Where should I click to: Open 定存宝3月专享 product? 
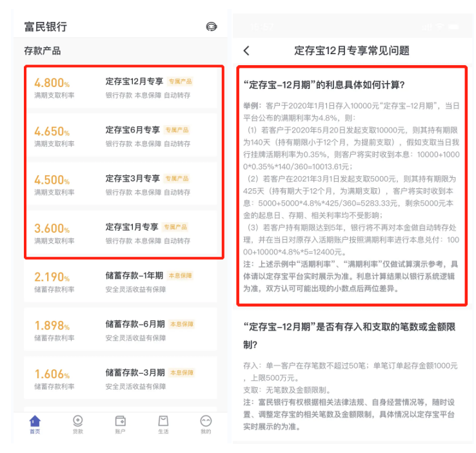click(x=122, y=185)
